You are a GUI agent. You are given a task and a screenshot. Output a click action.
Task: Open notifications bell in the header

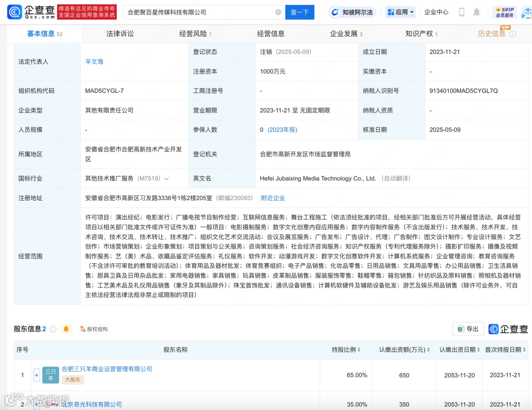(476, 12)
